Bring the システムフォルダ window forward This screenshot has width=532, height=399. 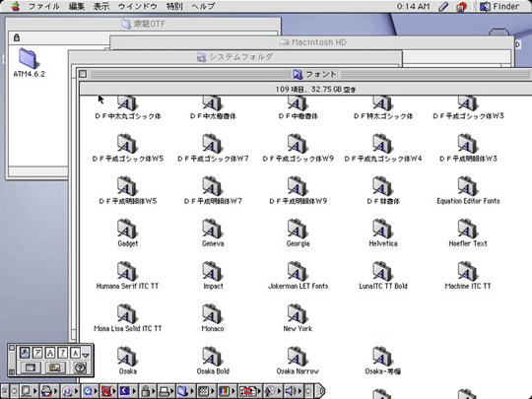coord(234,57)
